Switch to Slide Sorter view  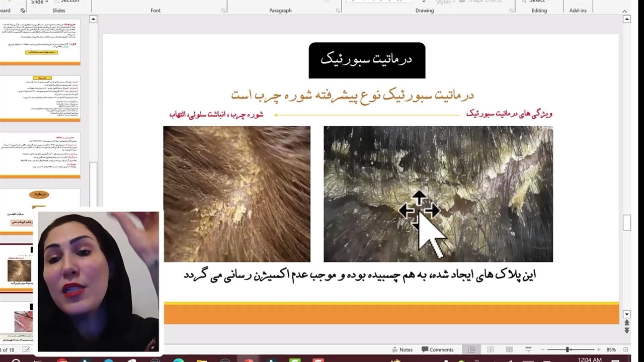click(491, 349)
